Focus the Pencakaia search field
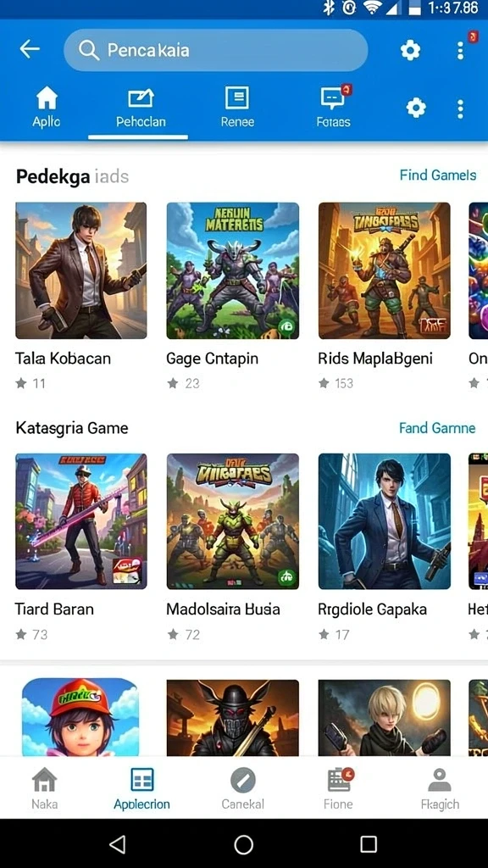488x868 pixels. 216,50
